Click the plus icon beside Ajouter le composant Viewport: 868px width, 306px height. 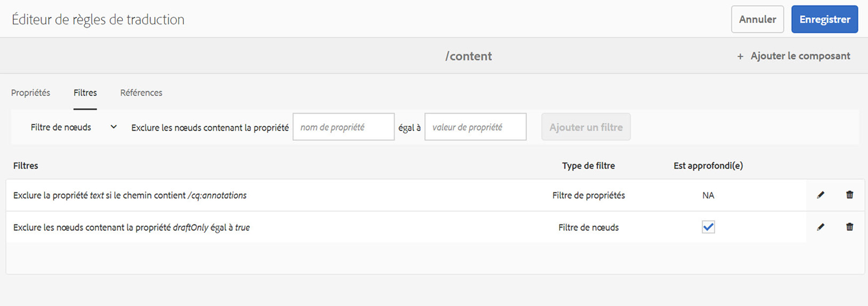coord(740,57)
